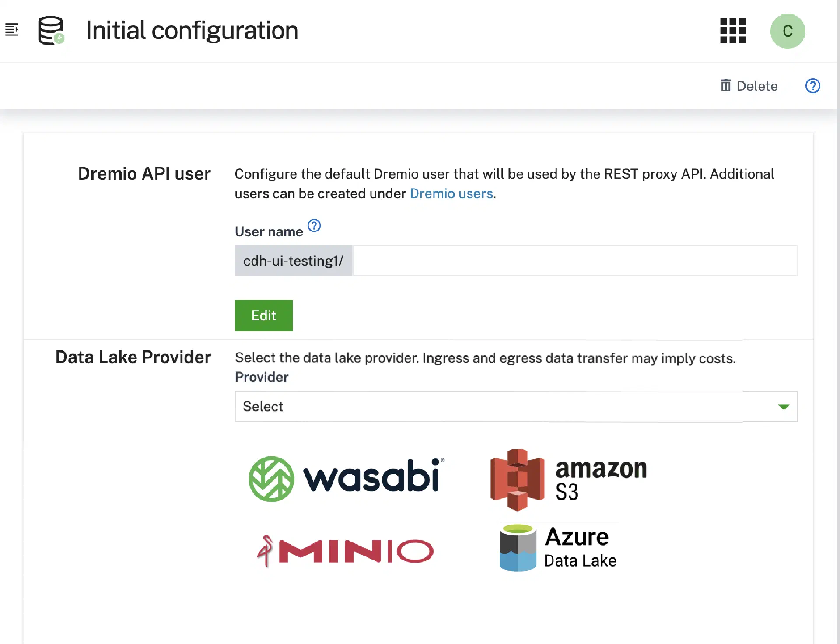Click the green arrow on Provider dropdown

784,407
